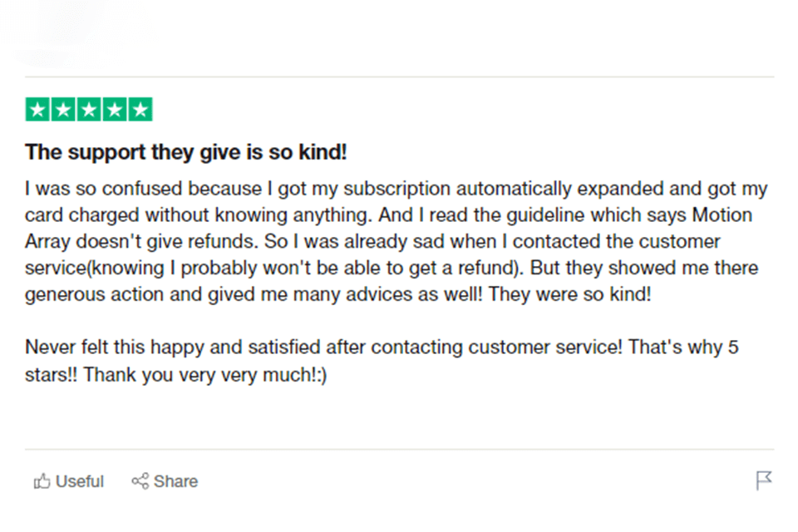Flag this review using the flag icon
The height and width of the screenshot is (532, 798).
point(764,480)
